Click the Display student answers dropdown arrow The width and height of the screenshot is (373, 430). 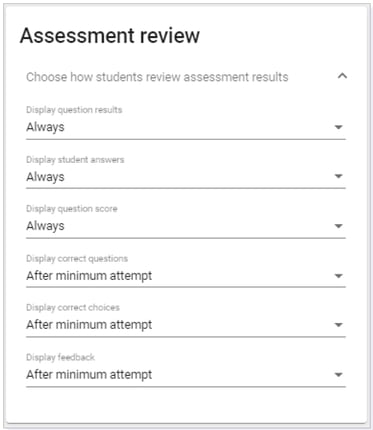[338, 176]
